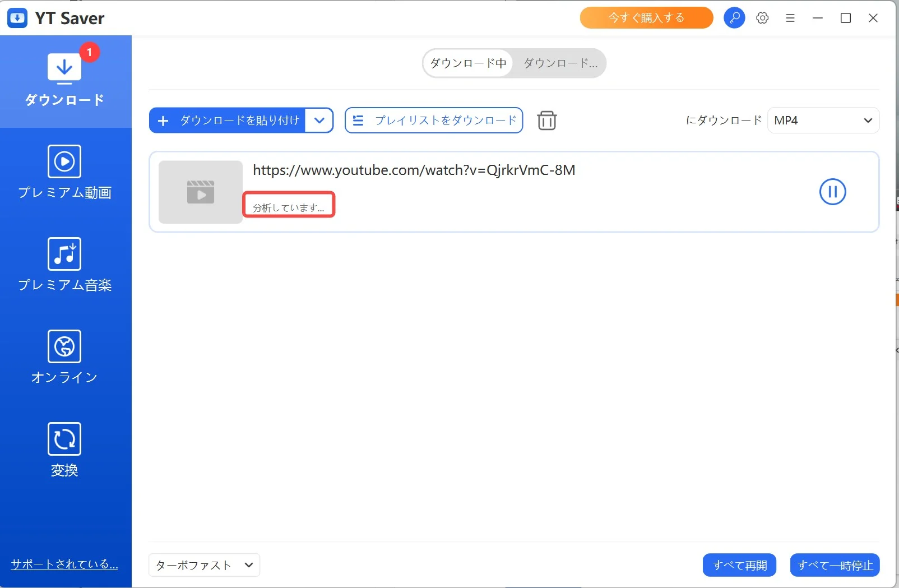This screenshot has height=588, width=899.
Task: Open the プレミアム動画 sidebar section
Action: coord(65,173)
